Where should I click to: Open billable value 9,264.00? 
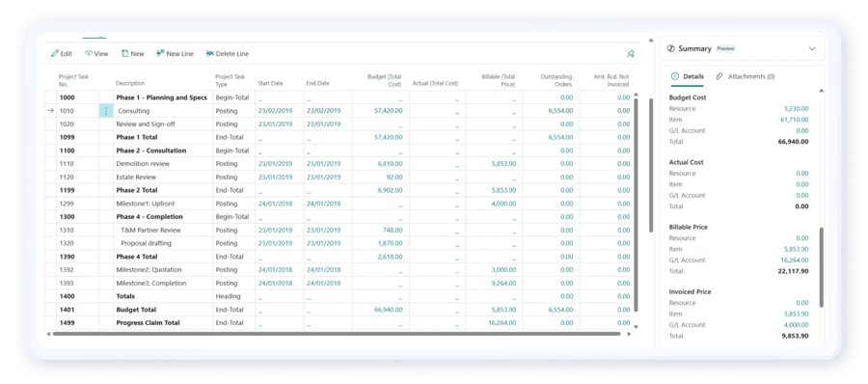click(503, 283)
